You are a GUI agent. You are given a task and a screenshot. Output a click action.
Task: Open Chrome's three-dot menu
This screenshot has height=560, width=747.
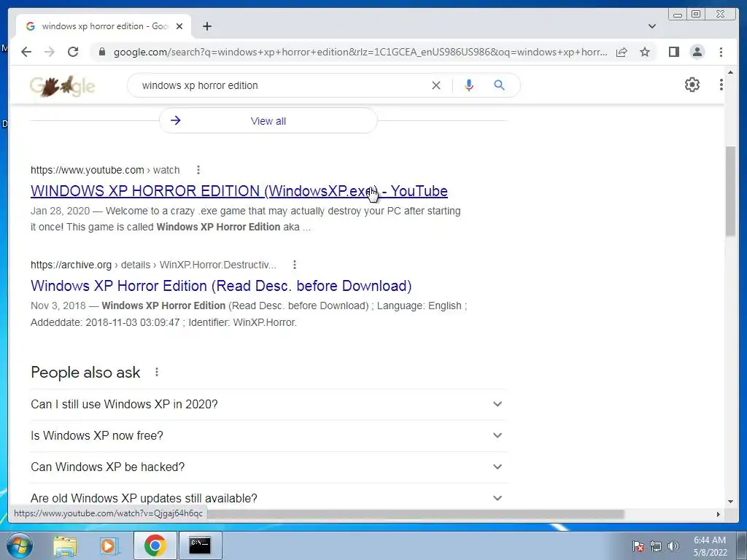click(721, 52)
